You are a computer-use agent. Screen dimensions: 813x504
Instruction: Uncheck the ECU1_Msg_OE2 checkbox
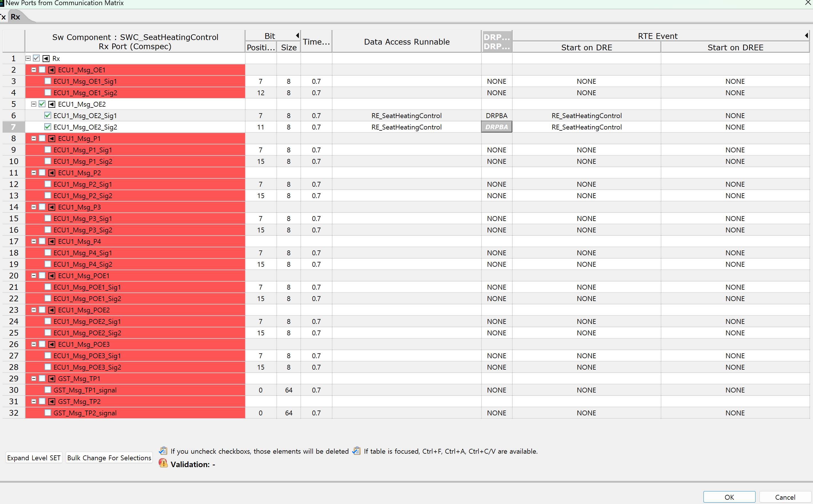coord(42,104)
